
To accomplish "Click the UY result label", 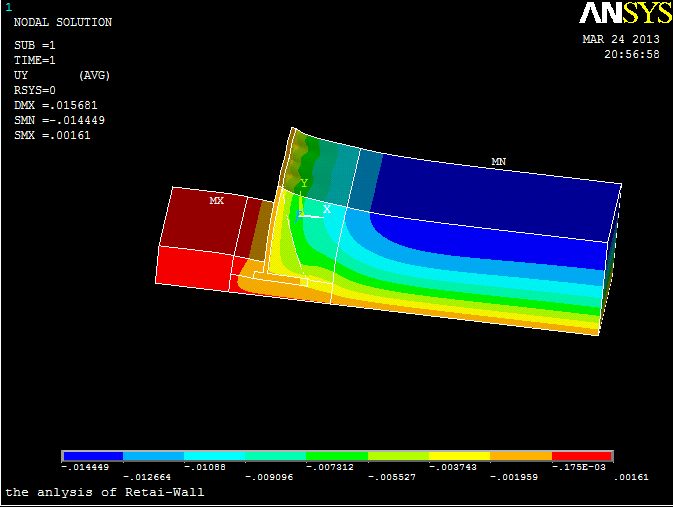I will point(21,76).
